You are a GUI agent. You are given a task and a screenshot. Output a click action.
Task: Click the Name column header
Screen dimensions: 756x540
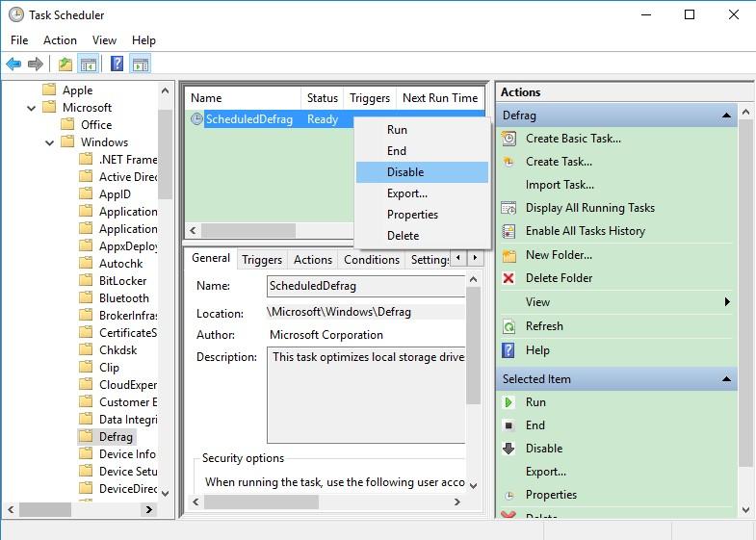click(x=244, y=98)
